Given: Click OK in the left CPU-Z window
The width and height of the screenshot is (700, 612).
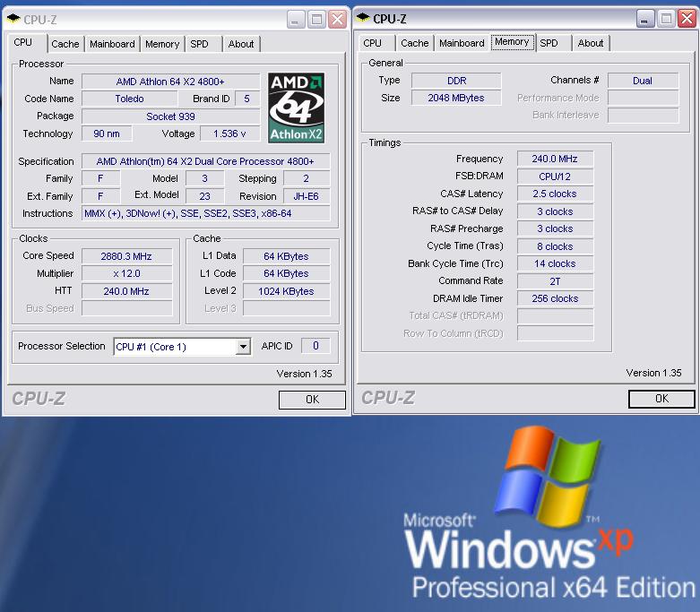Looking at the screenshot, I should coord(312,400).
